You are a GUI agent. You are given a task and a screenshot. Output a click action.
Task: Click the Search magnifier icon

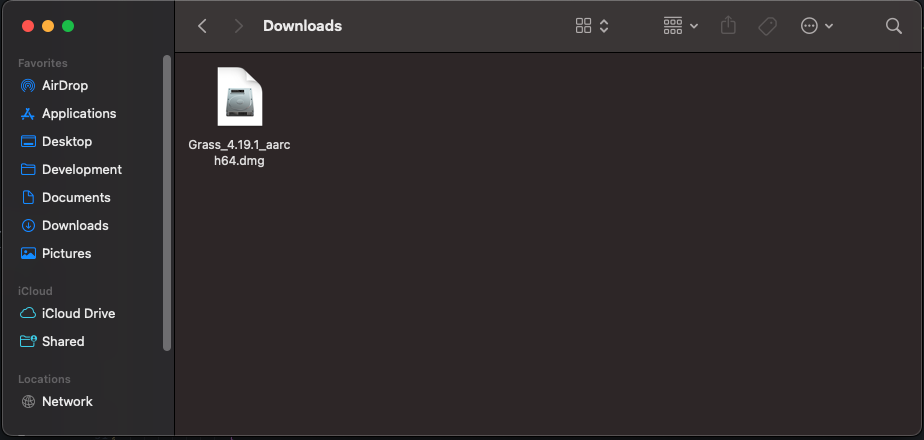point(894,26)
